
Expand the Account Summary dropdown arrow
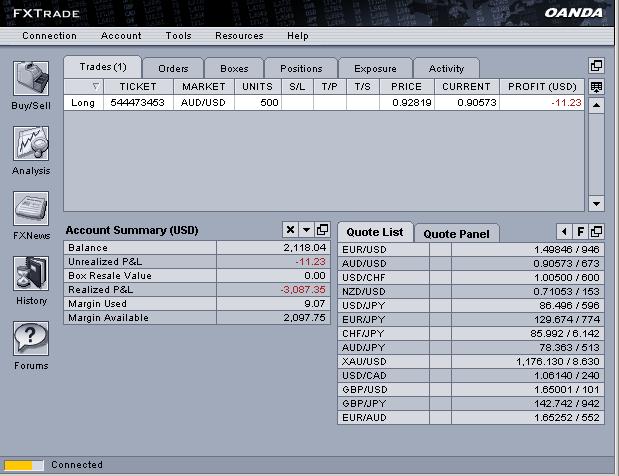306,230
